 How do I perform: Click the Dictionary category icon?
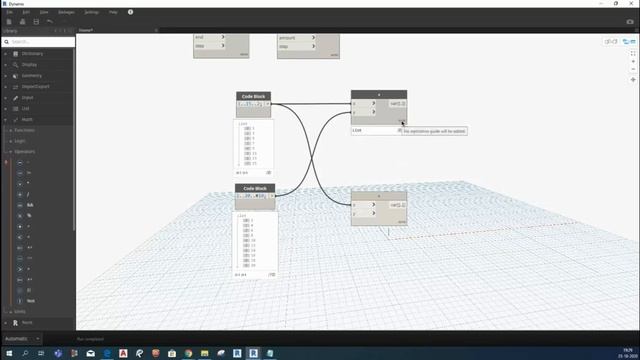click(x=16, y=54)
